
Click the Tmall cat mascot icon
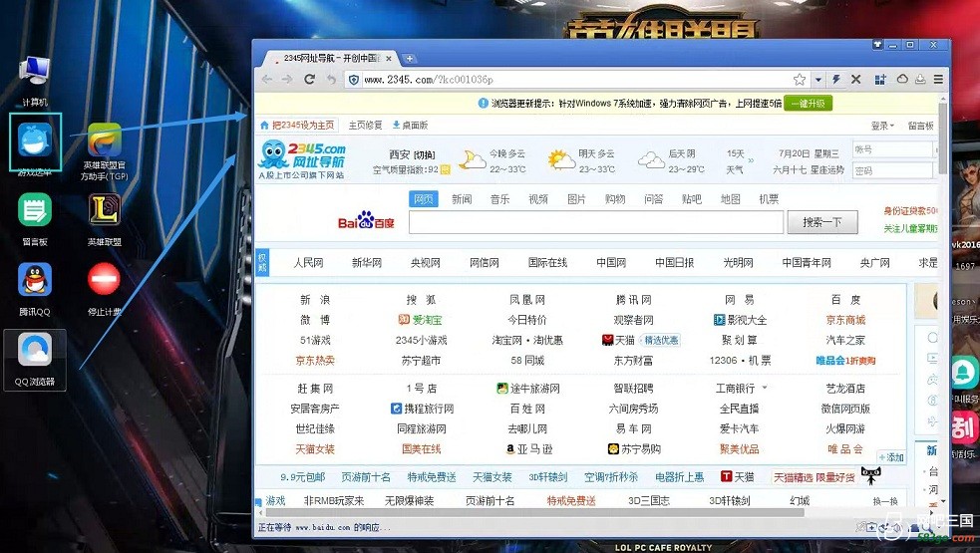click(x=870, y=476)
